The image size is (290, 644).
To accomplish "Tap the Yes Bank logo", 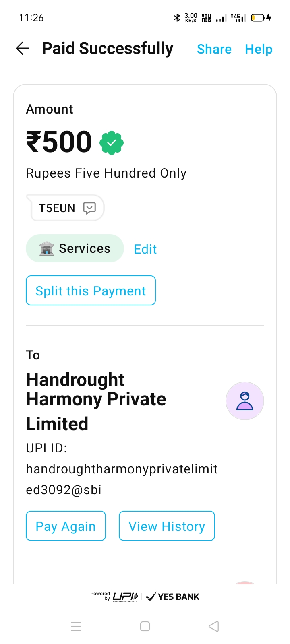I will 173,597.
